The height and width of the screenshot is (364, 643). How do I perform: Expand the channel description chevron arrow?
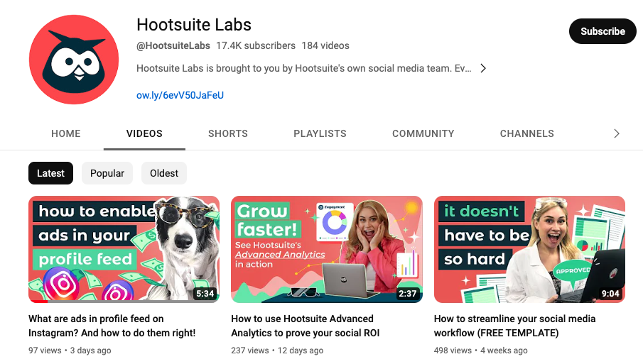[483, 69]
